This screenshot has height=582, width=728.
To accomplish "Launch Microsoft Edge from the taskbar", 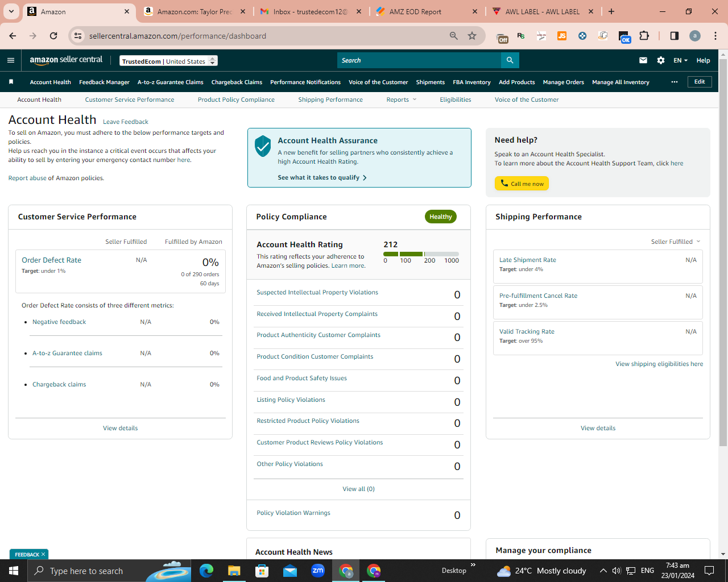I will [206, 571].
